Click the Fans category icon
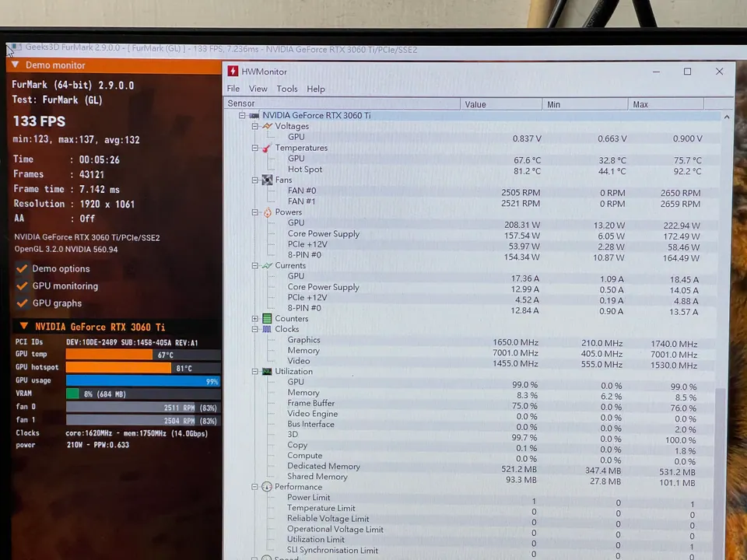This screenshot has height=560, width=747. tap(267, 180)
